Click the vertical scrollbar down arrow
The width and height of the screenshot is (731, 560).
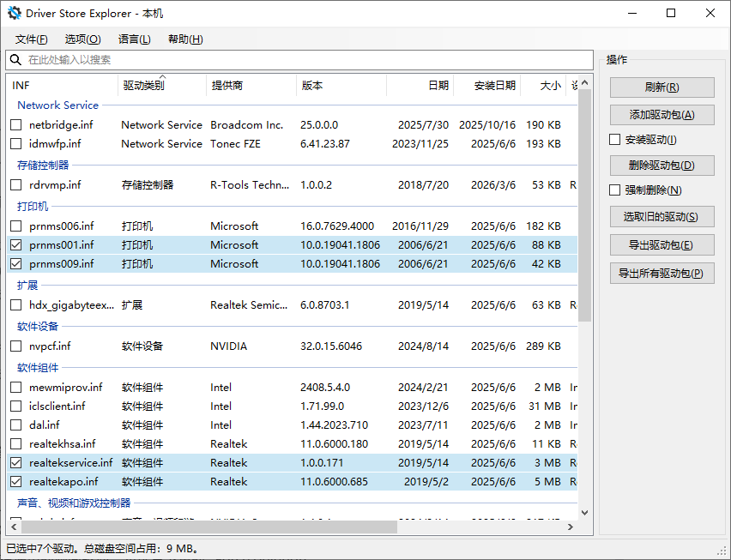click(584, 512)
